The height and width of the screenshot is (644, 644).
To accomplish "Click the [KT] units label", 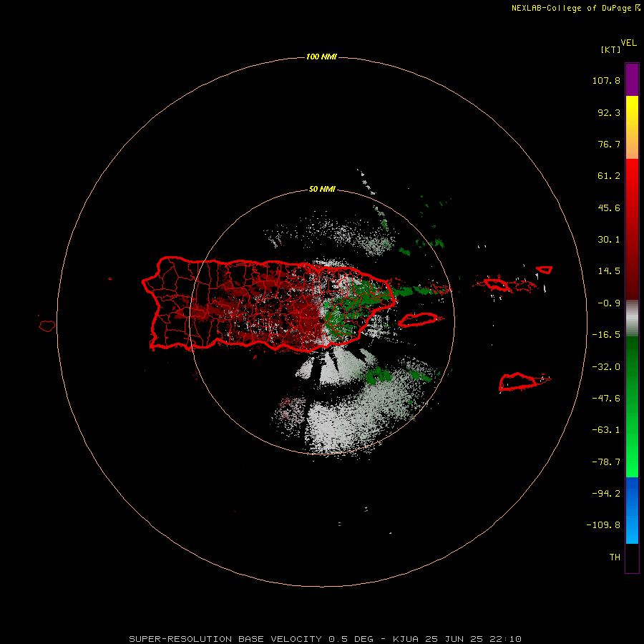I will click(611, 49).
